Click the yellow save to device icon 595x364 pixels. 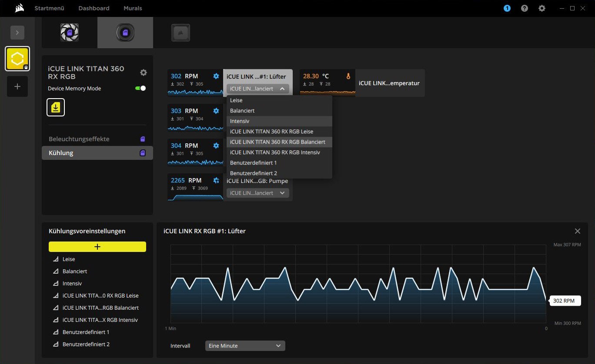coord(56,107)
